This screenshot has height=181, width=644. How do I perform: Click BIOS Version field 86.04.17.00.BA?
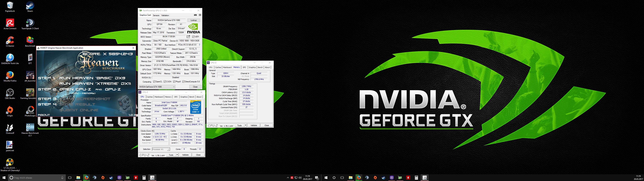pyautogui.click(x=169, y=37)
